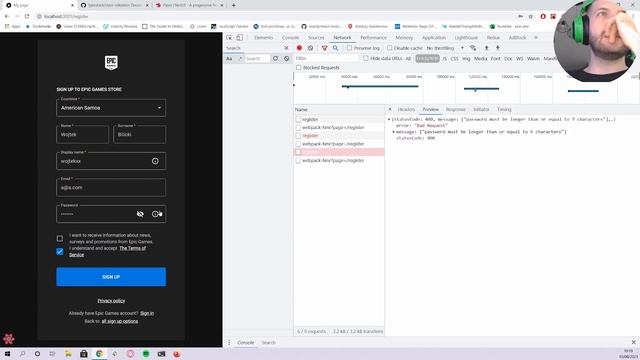Click the all sign up options link
This screenshot has height=360, width=640.
point(120,321)
